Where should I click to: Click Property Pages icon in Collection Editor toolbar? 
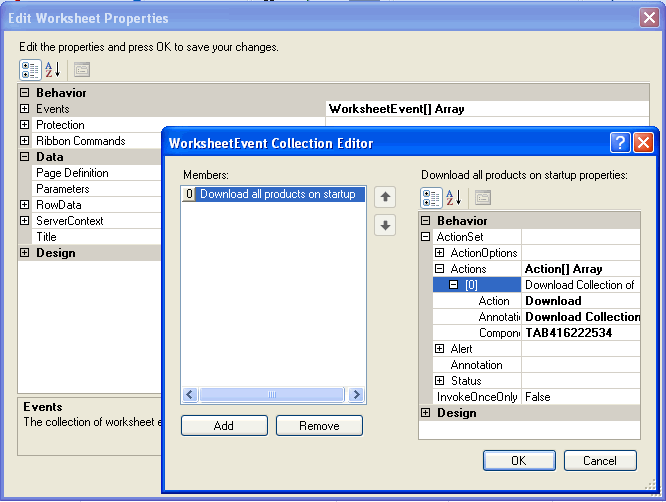(x=483, y=198)
